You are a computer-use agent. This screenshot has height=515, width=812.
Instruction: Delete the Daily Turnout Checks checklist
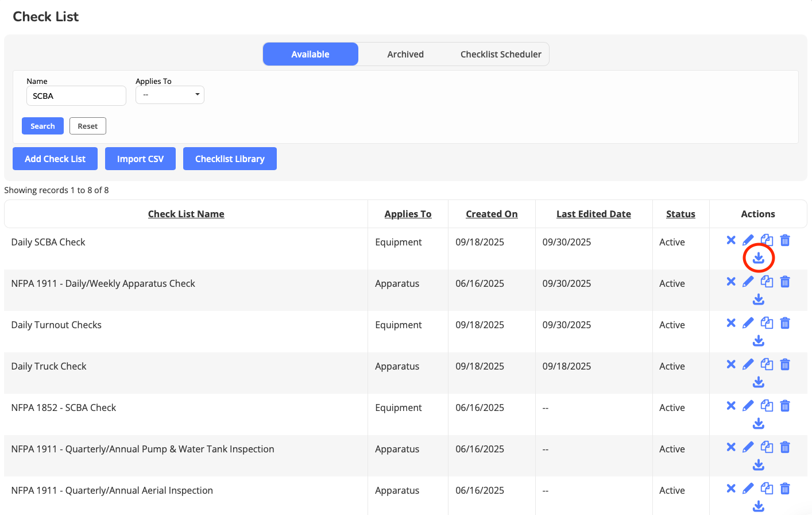pos(785,323)
